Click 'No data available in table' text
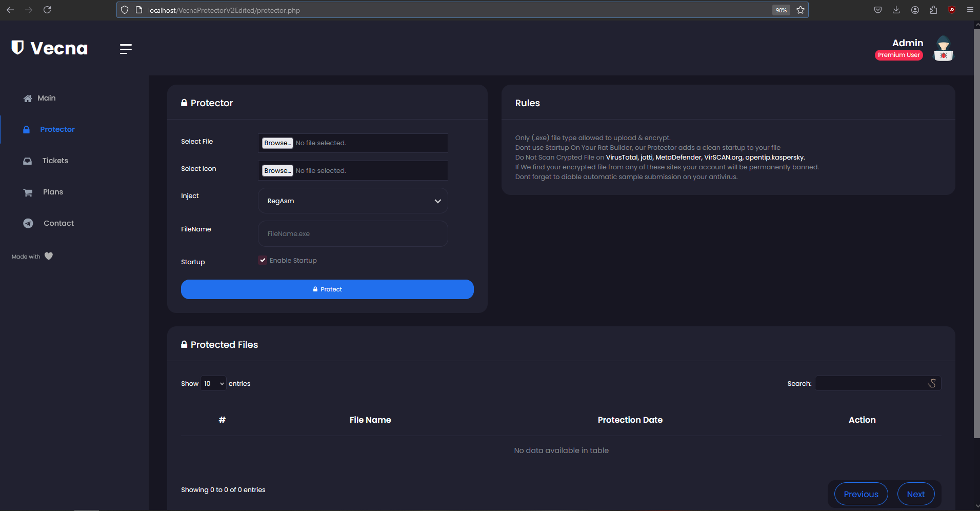 562,450
